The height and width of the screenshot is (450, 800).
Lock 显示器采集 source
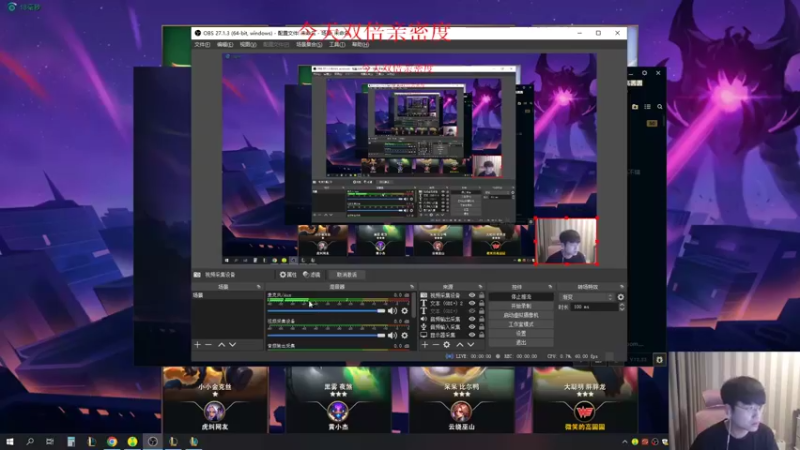[x=481, y=335]
